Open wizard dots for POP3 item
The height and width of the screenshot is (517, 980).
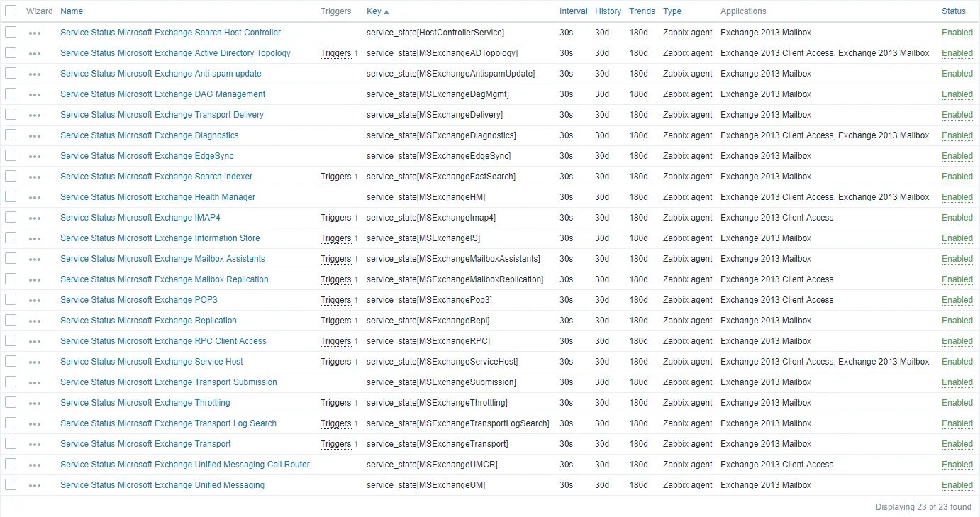click(35, 301)
